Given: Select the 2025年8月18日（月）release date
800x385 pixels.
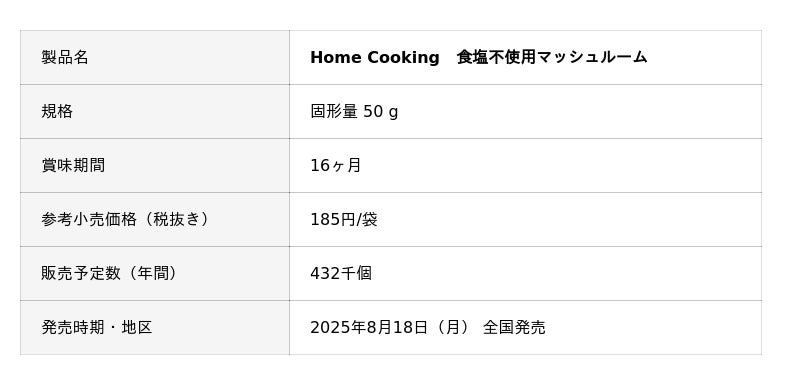Looking at the screenshot, I should (389, 327).
